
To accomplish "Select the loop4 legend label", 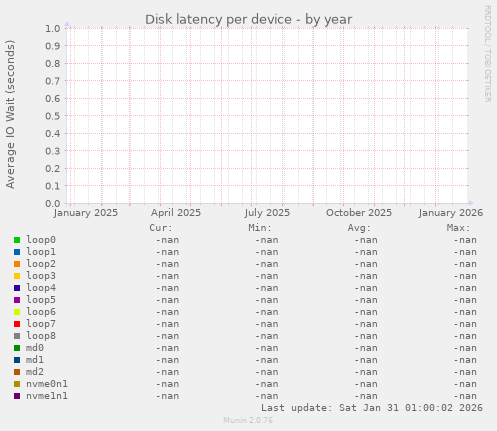I will [x=41, y=288].
